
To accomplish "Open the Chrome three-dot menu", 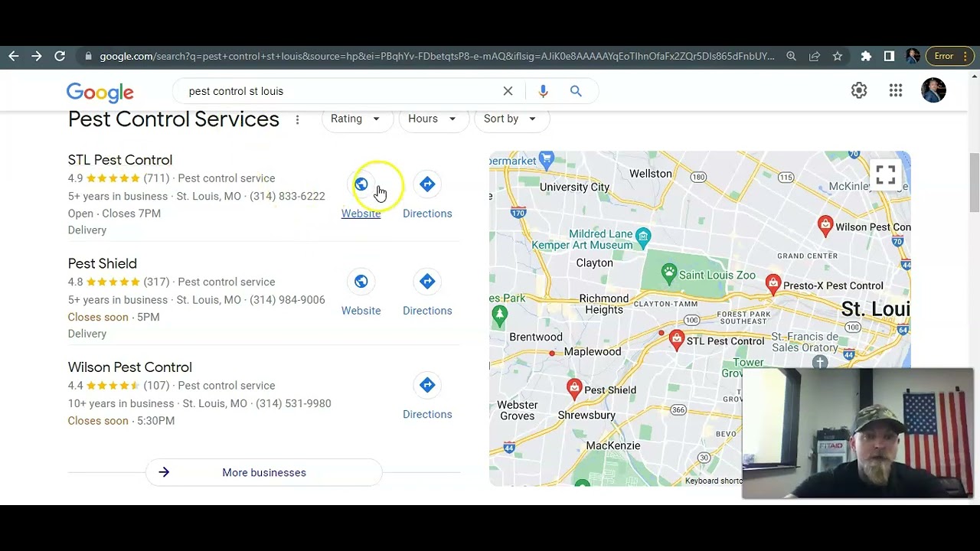I will pos(965,56).
